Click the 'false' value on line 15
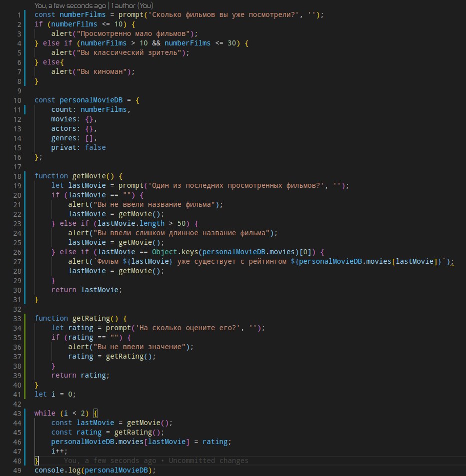 (95, 147)
